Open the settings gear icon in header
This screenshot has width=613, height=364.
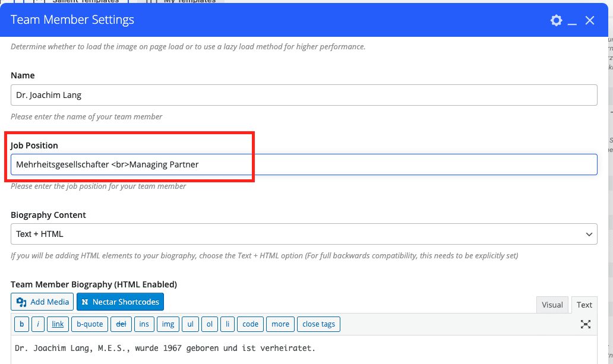[556, 20]
